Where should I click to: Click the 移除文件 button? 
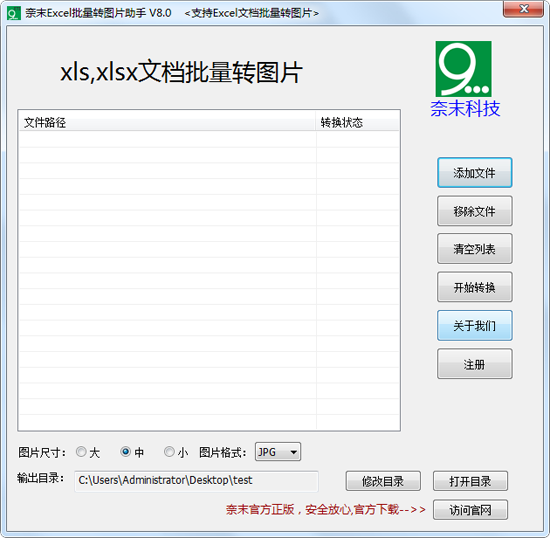point(475,211)
